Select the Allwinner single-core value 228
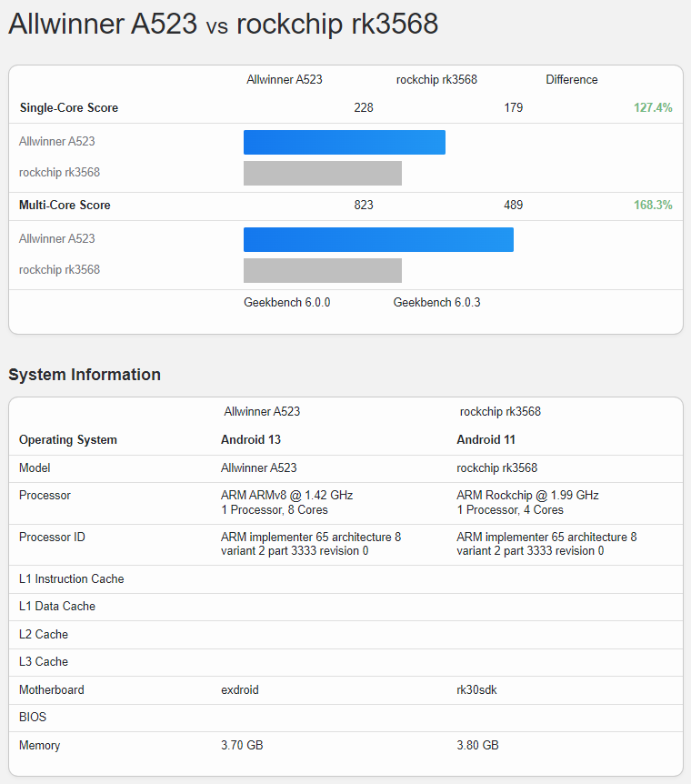The width and height of the screenshot is (691, 784). click(364, 107)
